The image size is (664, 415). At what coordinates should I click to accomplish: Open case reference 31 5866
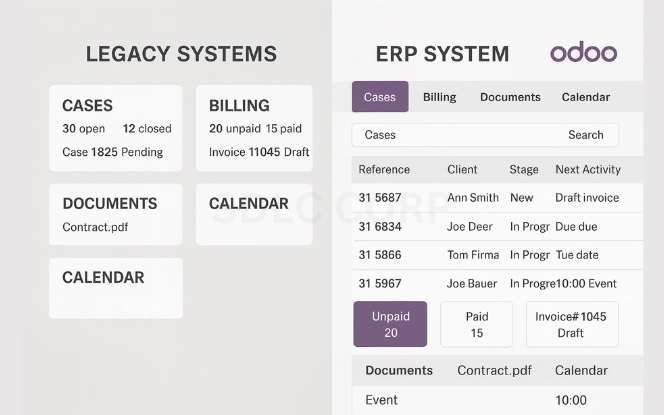pos(380,255)
